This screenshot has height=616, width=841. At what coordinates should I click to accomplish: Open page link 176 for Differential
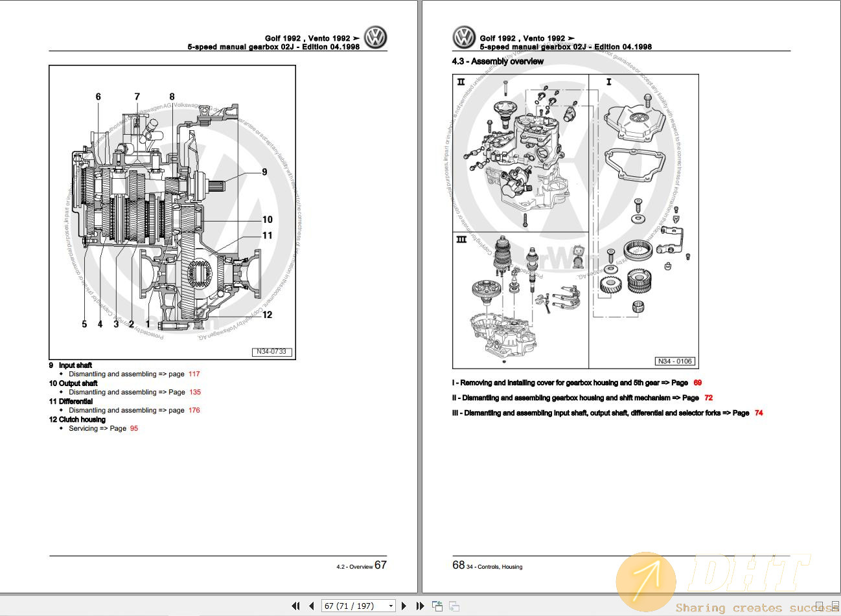[x=194, y=411]
